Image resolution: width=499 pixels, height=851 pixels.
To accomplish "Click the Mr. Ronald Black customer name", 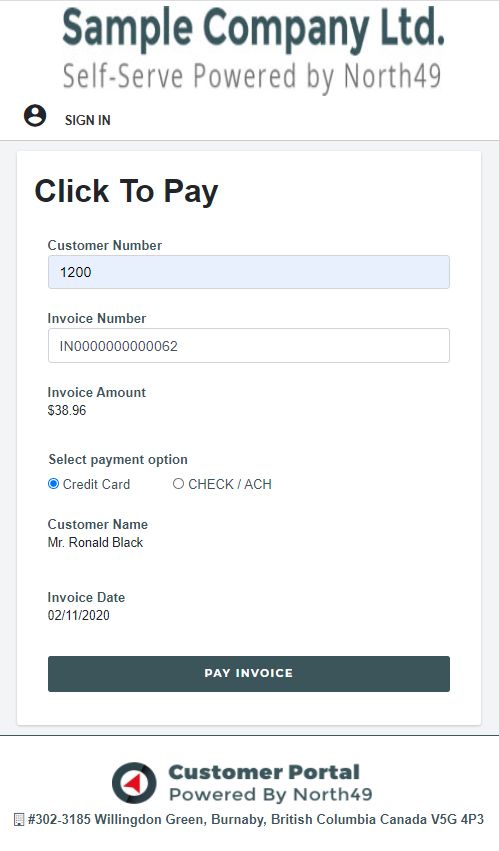I will click(96, 542).
